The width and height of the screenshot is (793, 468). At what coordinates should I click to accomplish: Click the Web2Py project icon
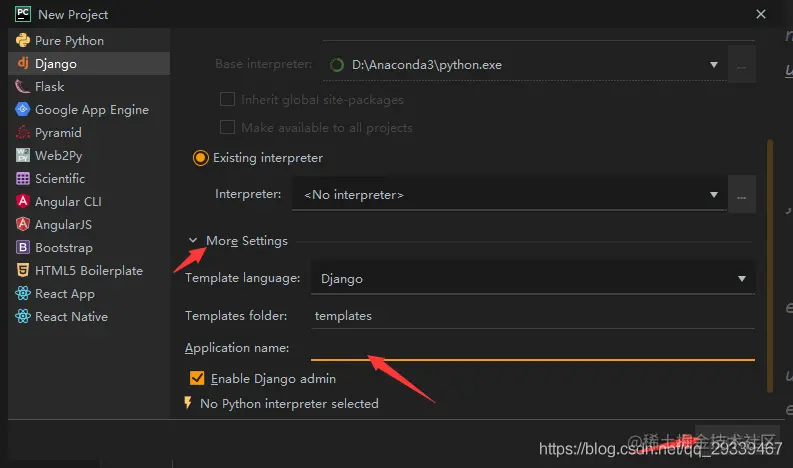click(x=23, y=155)
